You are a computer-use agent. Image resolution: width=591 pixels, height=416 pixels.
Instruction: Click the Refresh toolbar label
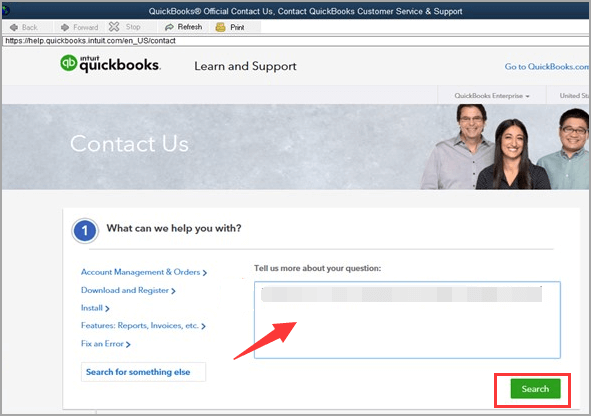[x=190, y=27]
